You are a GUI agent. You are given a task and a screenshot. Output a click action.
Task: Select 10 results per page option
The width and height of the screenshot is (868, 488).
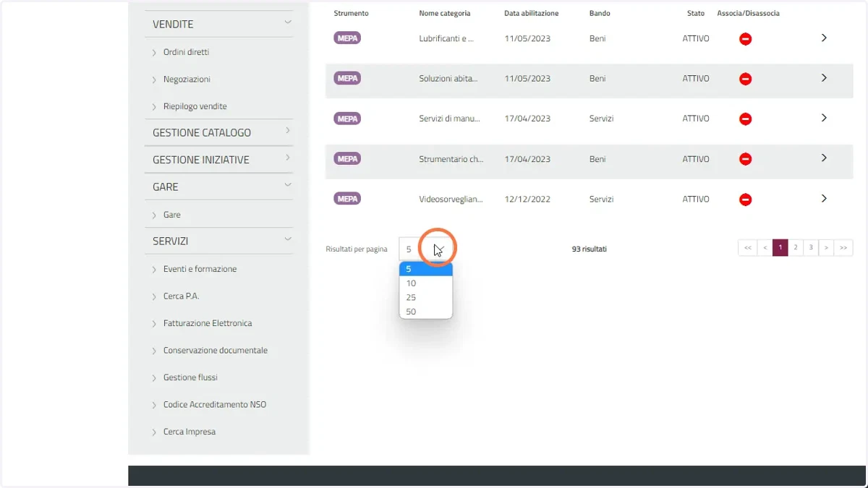426,283
